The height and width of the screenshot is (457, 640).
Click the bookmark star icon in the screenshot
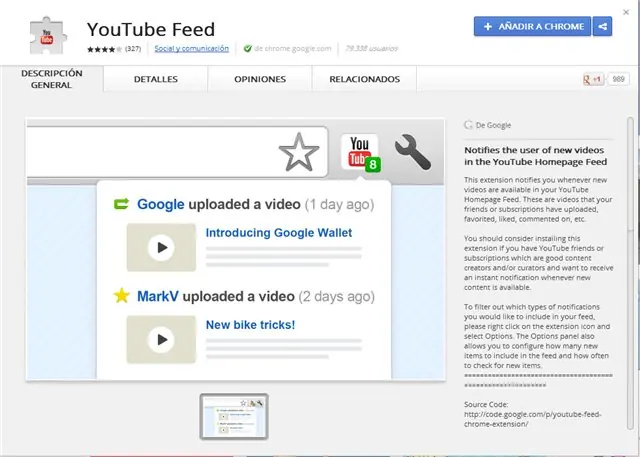[x=299, y=152]
